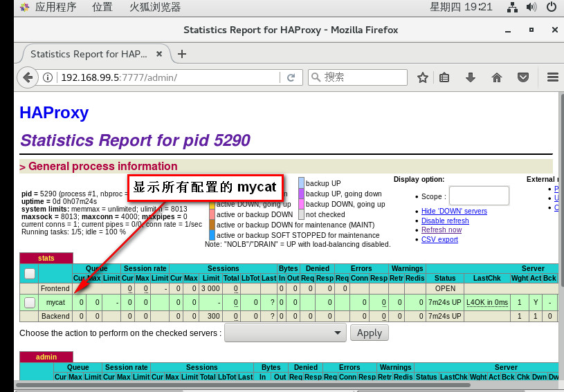564x392 pixels.
Task: Open the 火狐浏览器 menu
Action: pos(155,7)
